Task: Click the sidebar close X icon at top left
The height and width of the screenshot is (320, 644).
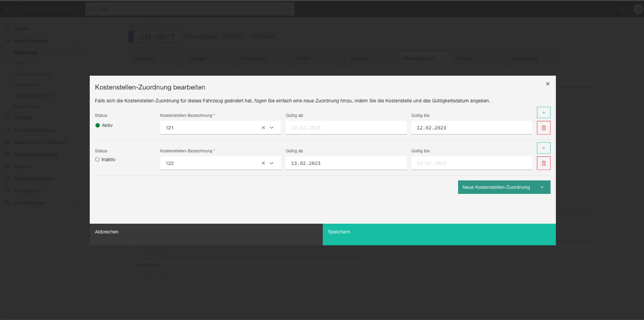Action: click(7, 9)
